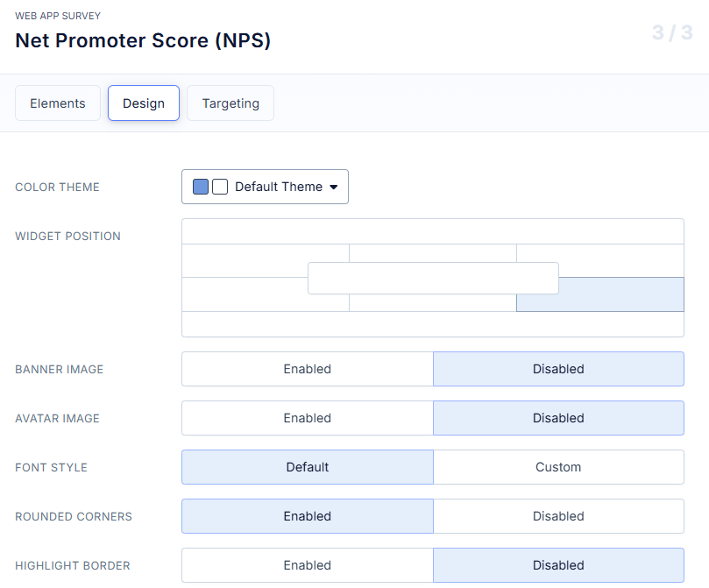Set Highlight Border to Disabled
The width and height of the screenshot is (709, 588).
558,565
